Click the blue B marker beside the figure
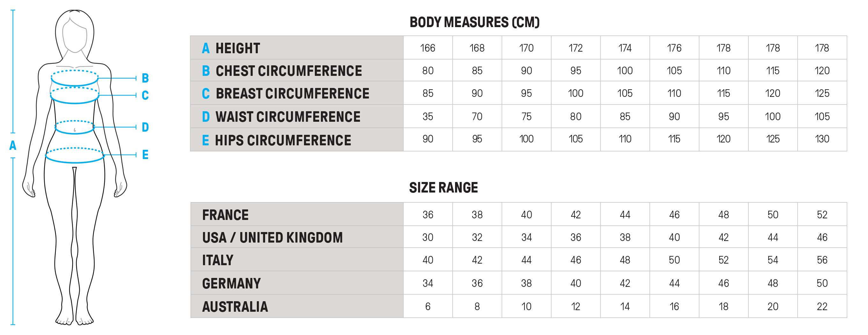 pos(145,78)
